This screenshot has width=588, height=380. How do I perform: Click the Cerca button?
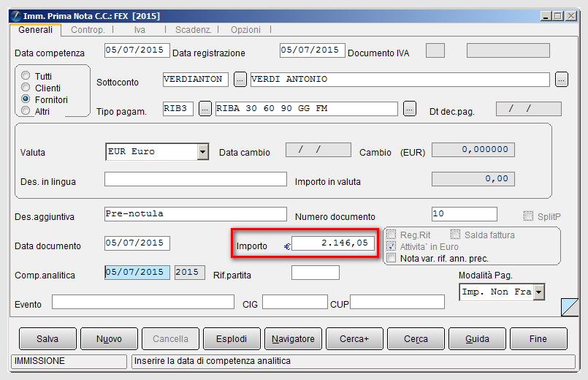[416, 339]
